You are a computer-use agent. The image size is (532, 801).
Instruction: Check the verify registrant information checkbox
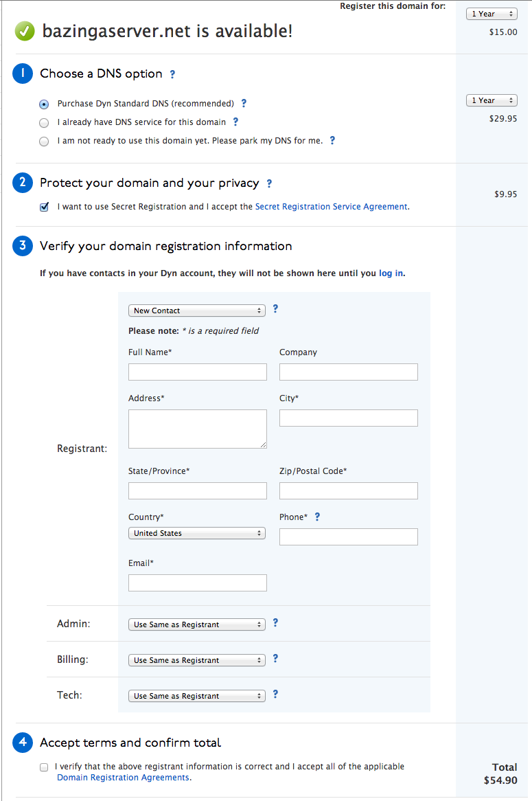coord(44,767)
